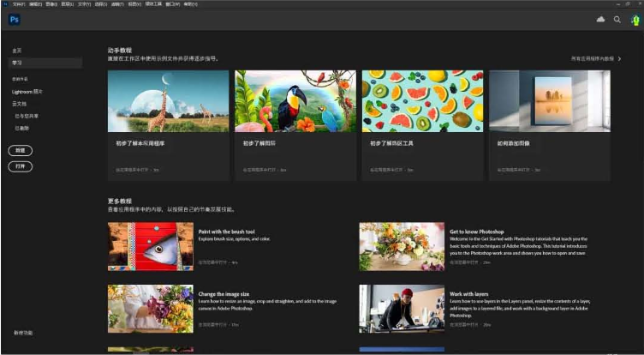Open Lightroom 照片 in the sidebar
644x355 pixels.
click(27, 91)
